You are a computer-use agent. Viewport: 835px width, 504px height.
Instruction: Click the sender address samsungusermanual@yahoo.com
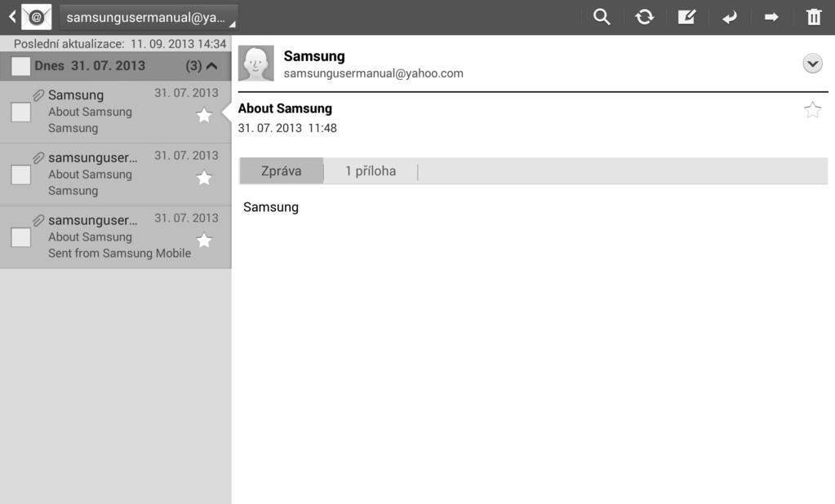[x=373, y=73]
